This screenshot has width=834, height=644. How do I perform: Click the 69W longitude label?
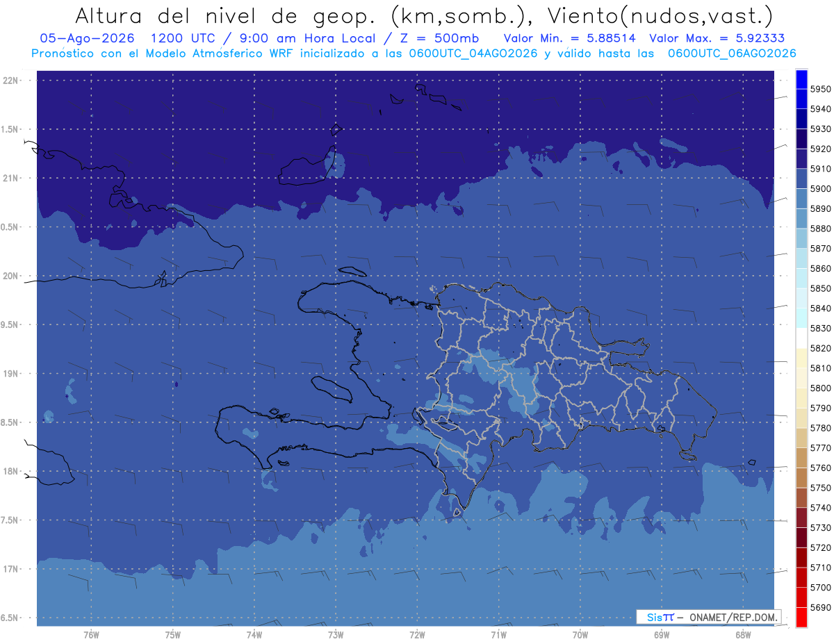(662, 635)
